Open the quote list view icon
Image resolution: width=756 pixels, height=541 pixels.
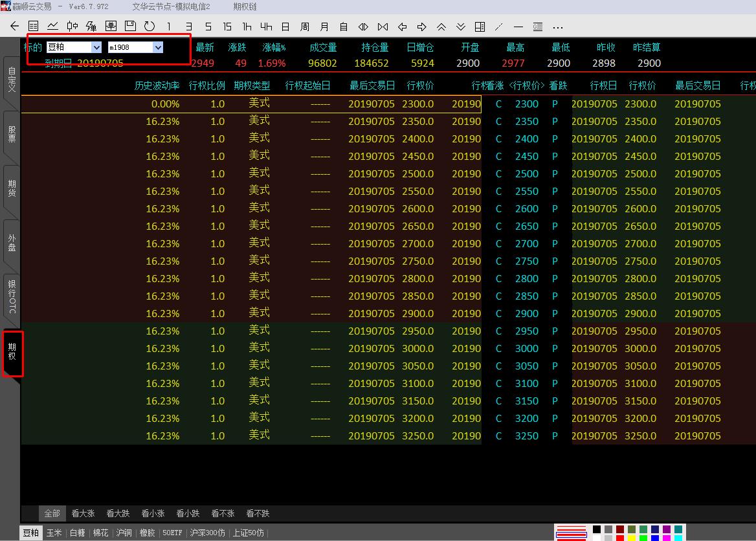[x=33, y=27]
